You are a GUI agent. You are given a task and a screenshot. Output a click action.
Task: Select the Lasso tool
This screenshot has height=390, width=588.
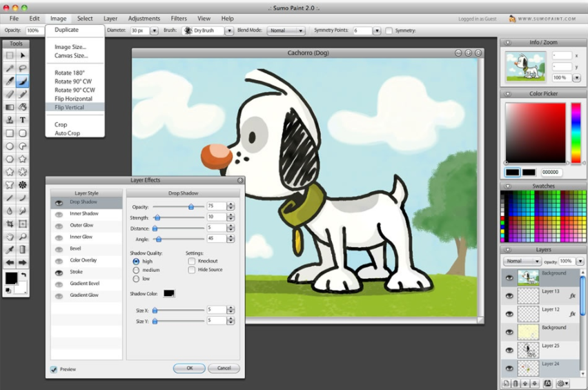click(23, 68)
